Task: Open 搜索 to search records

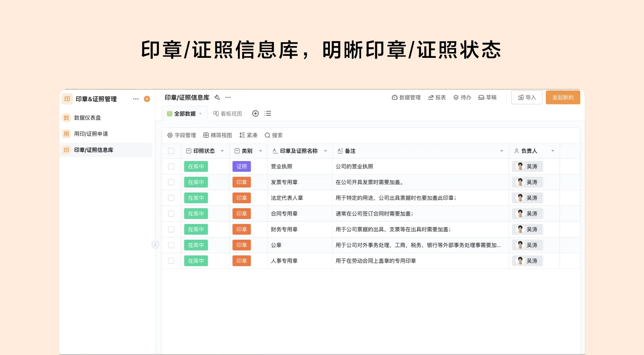Action: (x=273, y=135)
